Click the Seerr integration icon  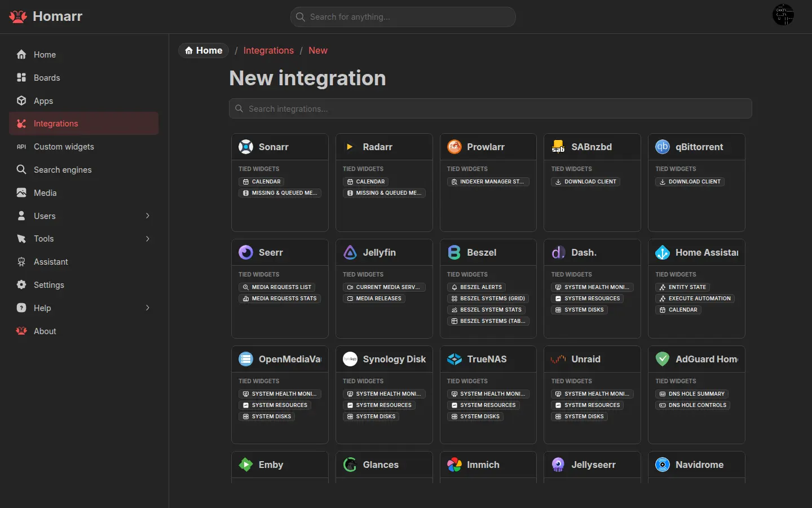tap(246, 252)
